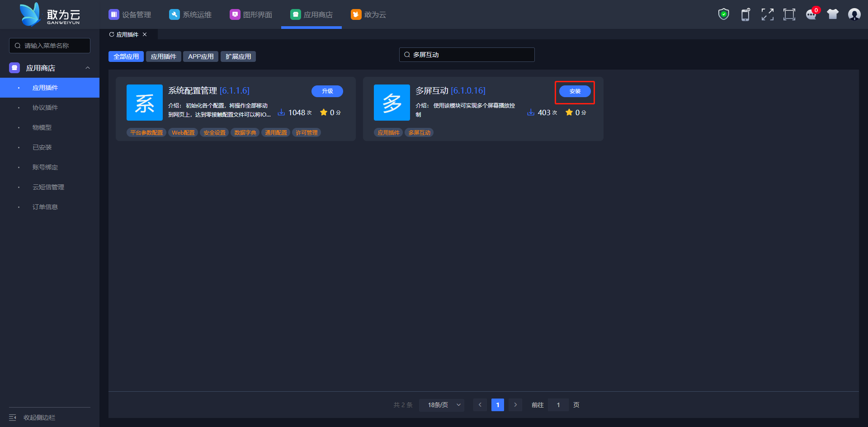Click the 系统配置管理 app thumbnail
868x427 pixels.
pyautogui.click(x=145, y=103)
